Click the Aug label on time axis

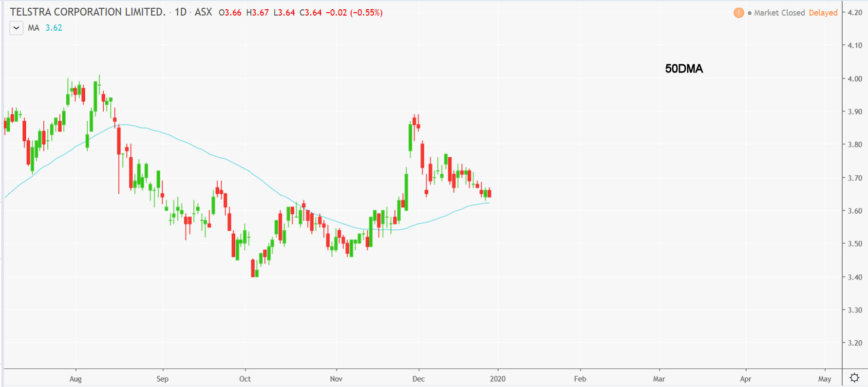click(x=75, y=379)
